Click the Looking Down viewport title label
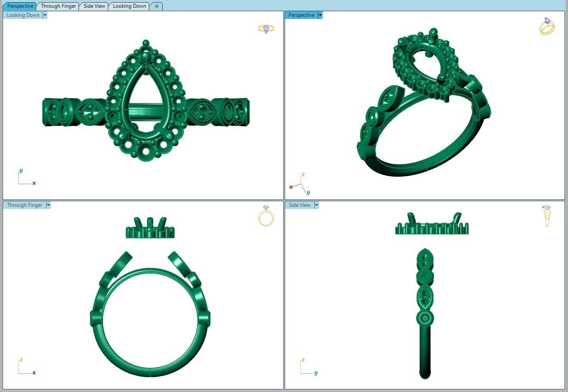Screen dimensions: 568x392 [23, 15]
